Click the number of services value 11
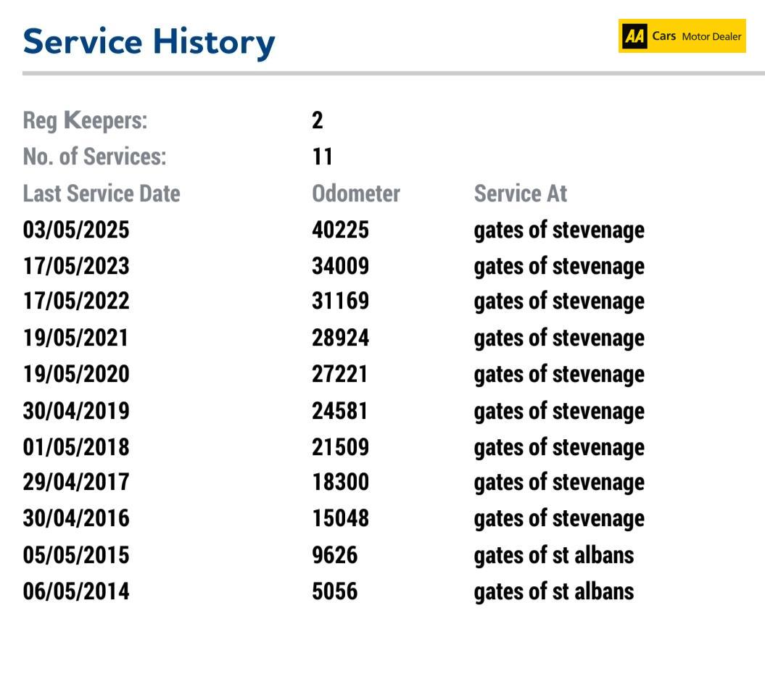The width and height of the screenshot is (765, 700). tap(322, 157)
